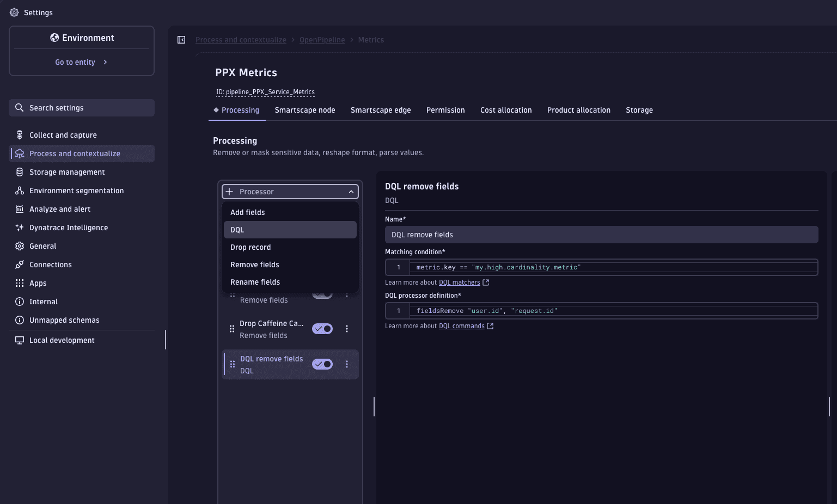Open the Search settings field

point(81,107)
